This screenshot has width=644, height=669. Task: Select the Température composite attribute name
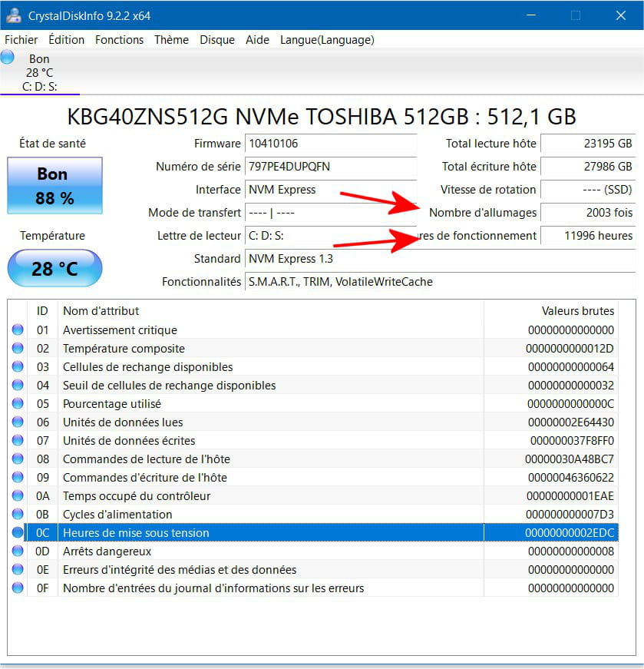click(x=124, y=349)
